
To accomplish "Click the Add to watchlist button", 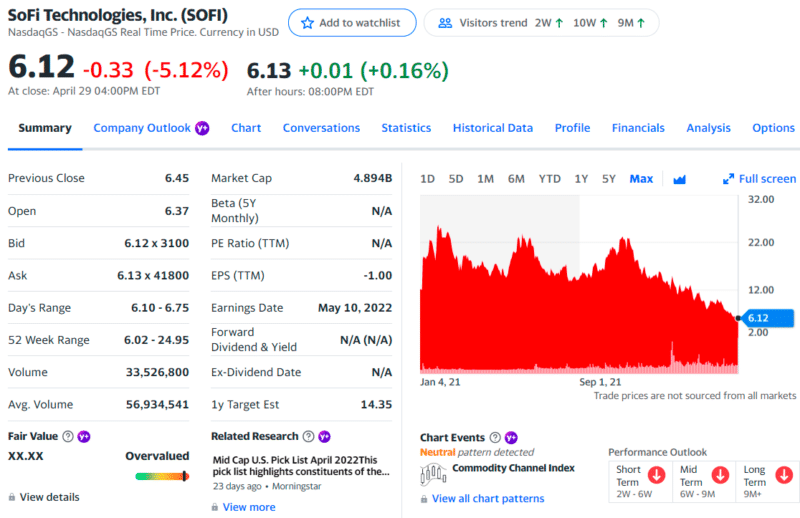I will (352, 23).
